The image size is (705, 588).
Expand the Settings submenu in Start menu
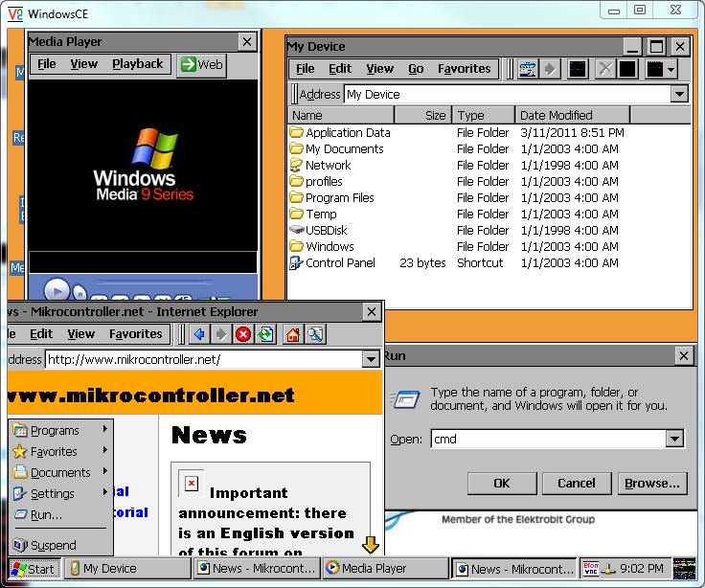point(104,492)
